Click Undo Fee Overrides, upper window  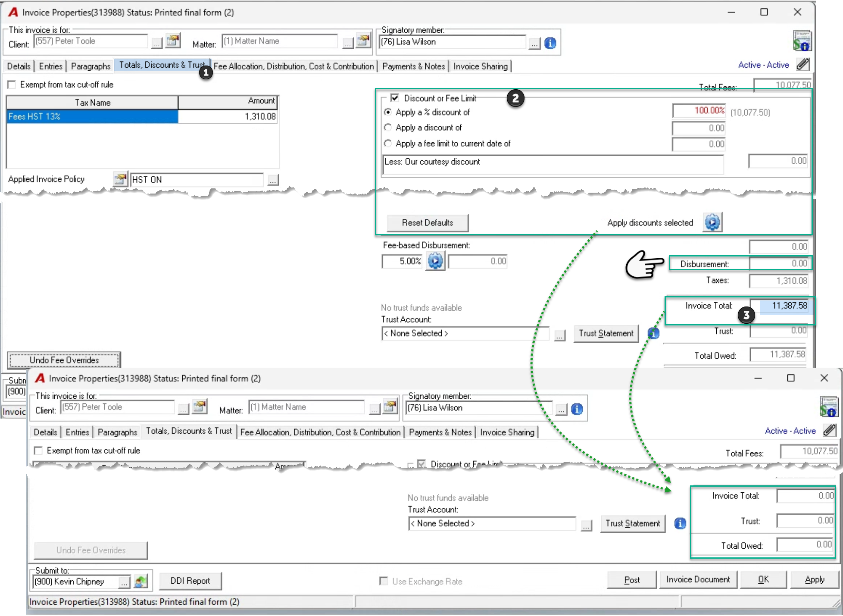[64, 360]
